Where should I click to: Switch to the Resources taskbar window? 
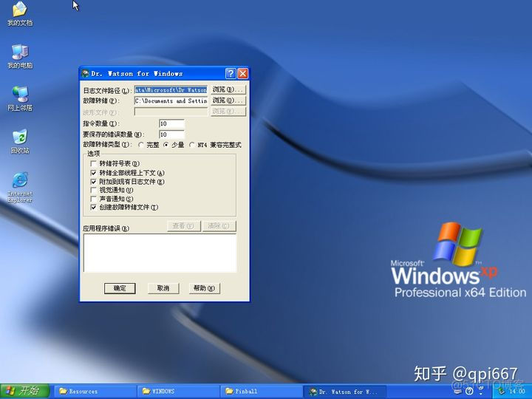tap(95, 392)
